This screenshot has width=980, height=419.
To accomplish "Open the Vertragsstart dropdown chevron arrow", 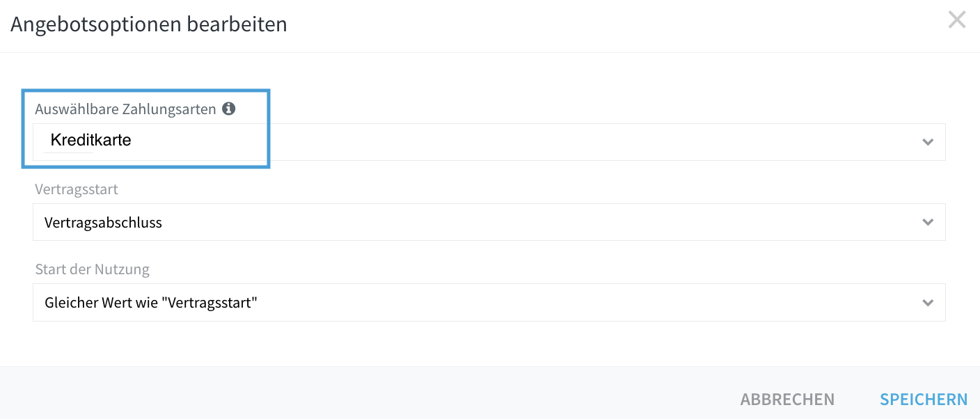I will point(928,223).
